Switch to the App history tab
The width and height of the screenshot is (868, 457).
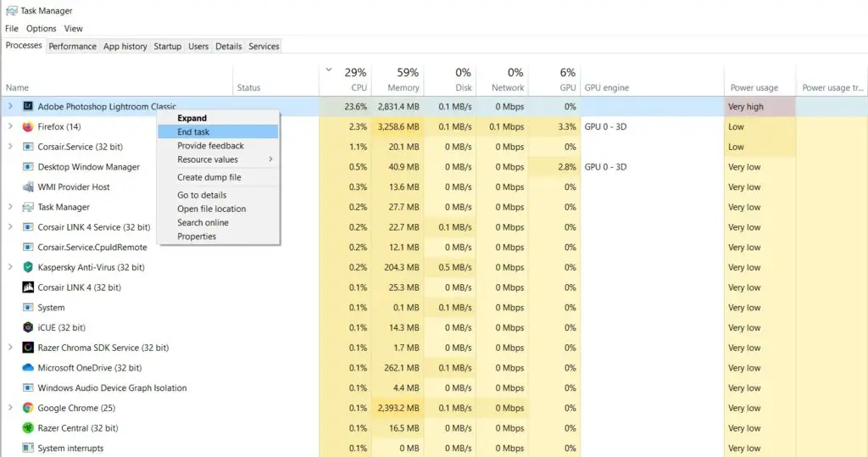point(125,47)
